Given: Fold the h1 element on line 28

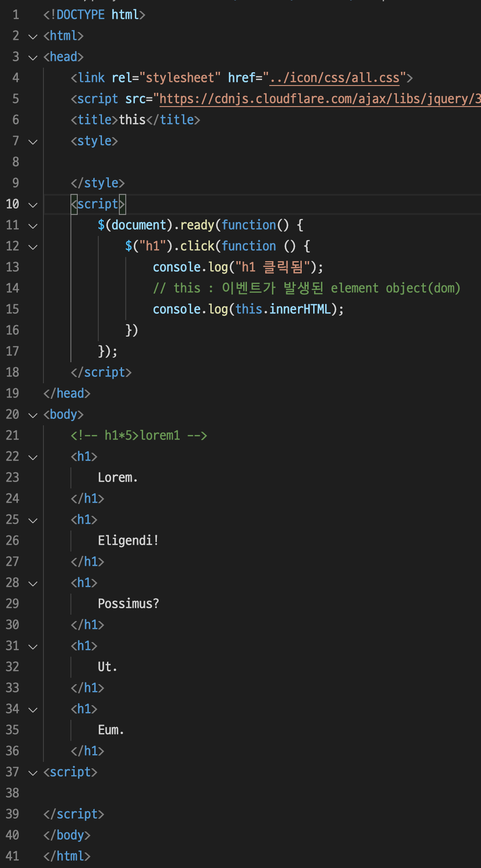Looking at the screenshot, I should [x=33, y=584].
